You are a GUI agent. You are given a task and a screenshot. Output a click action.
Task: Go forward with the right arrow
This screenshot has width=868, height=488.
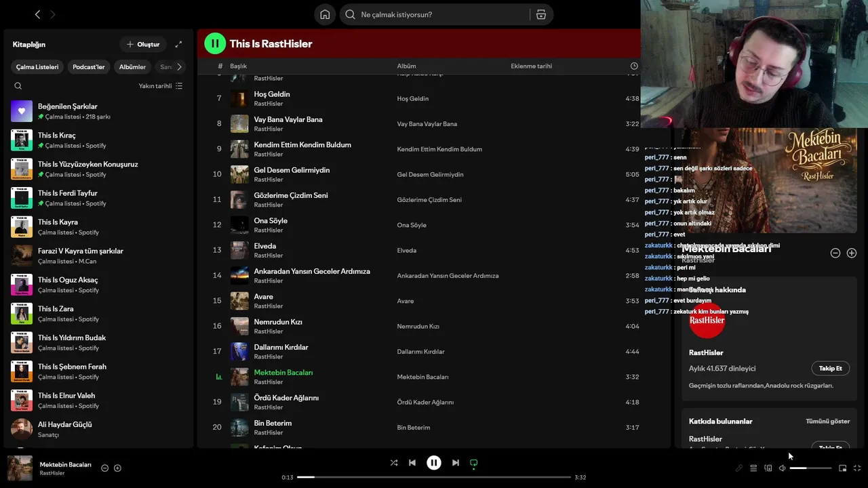pyautogui.click(x=53, y=14)
